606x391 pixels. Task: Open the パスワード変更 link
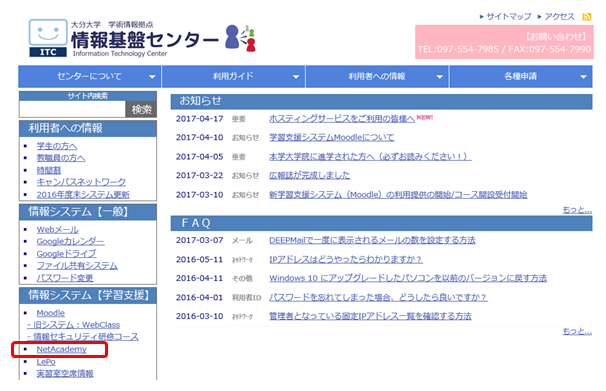point(65,278)
